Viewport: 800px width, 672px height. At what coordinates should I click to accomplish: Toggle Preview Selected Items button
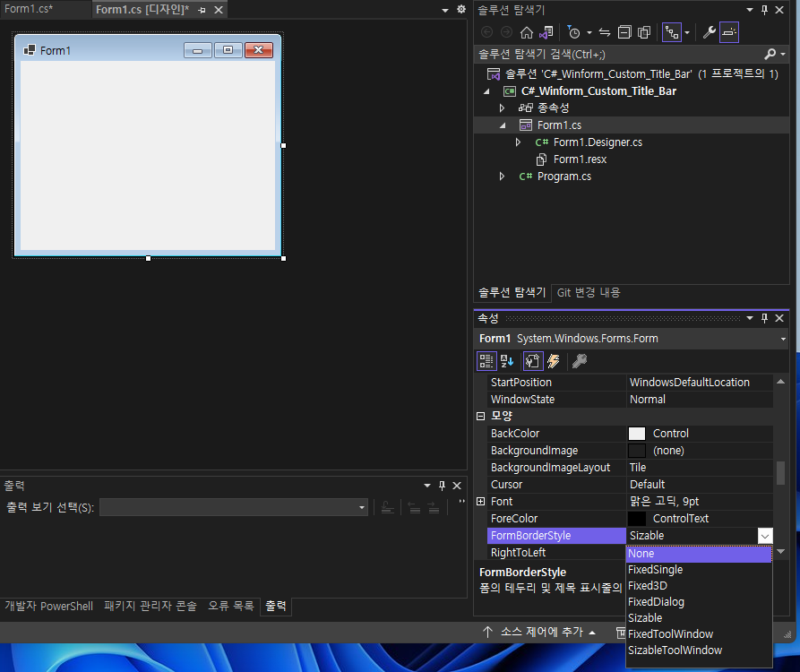tap(729, 32)
